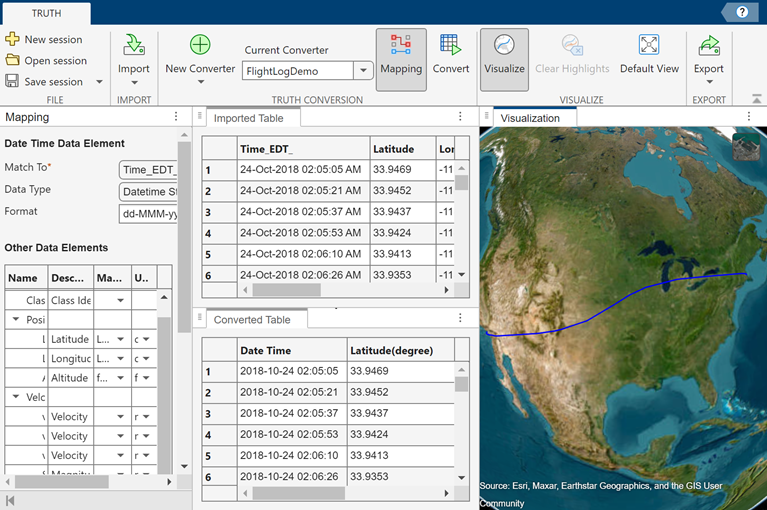Screen dimensions: 767x510
Task: Open the Visualization panel options menu
Action: coord(748,117)
